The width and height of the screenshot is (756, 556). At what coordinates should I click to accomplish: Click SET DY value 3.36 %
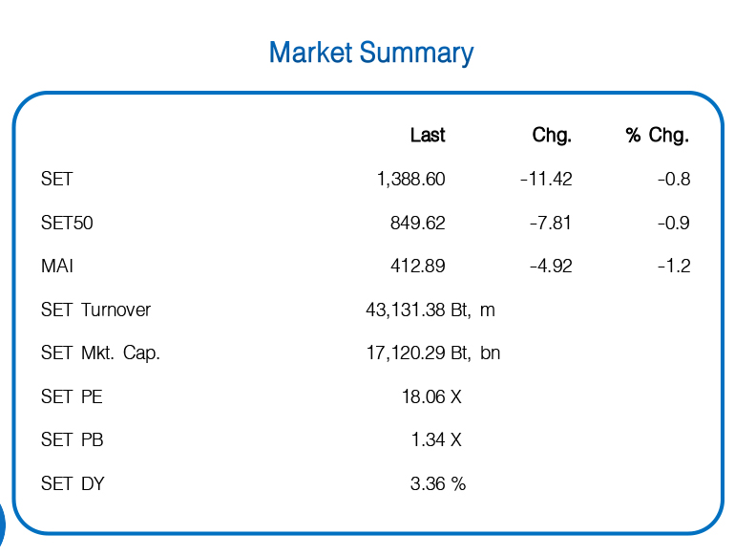point(438,483)
